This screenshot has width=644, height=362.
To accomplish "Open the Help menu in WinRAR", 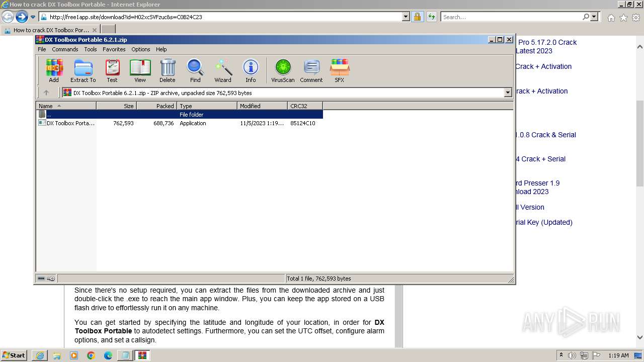I will [x=162, y=49].
